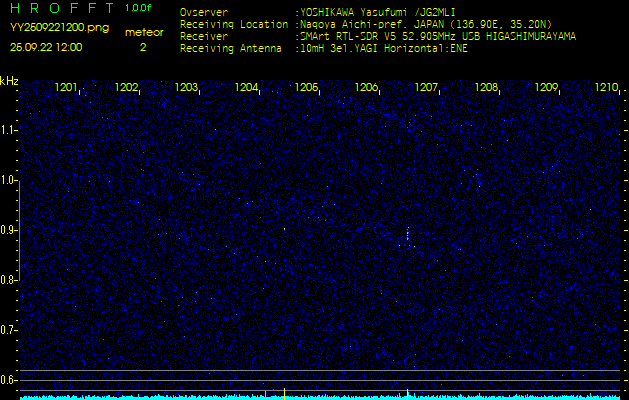Screen dimensions: 629x400
Task: Click the 26.09.22 12:00 timestamp
Action: coord(46,46)
